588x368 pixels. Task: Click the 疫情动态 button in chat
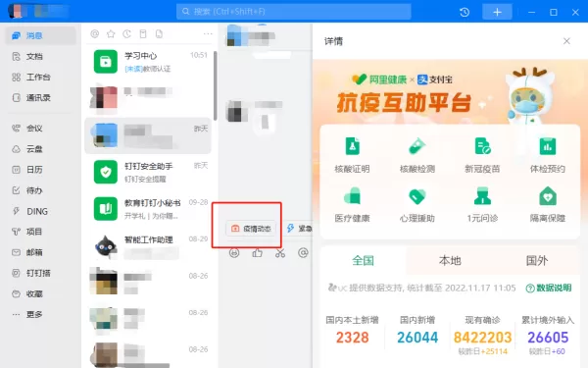(x=251, y=229)
